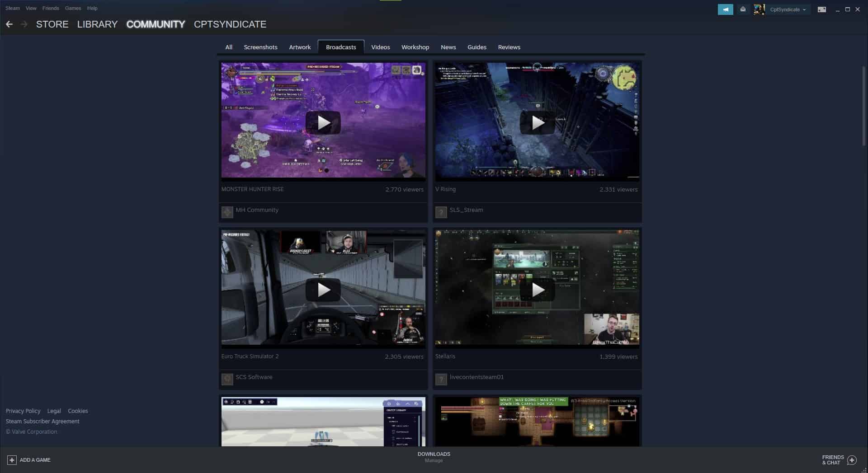Open the Privacy Policy link

[x=23, y=411]
